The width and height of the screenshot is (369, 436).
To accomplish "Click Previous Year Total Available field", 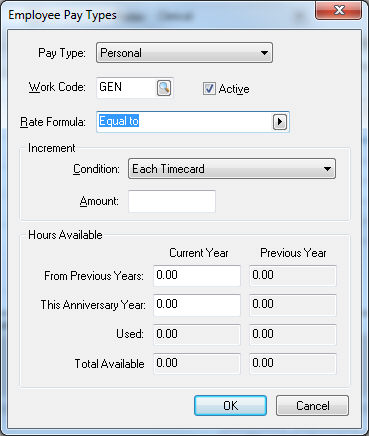I will (293, 363).
